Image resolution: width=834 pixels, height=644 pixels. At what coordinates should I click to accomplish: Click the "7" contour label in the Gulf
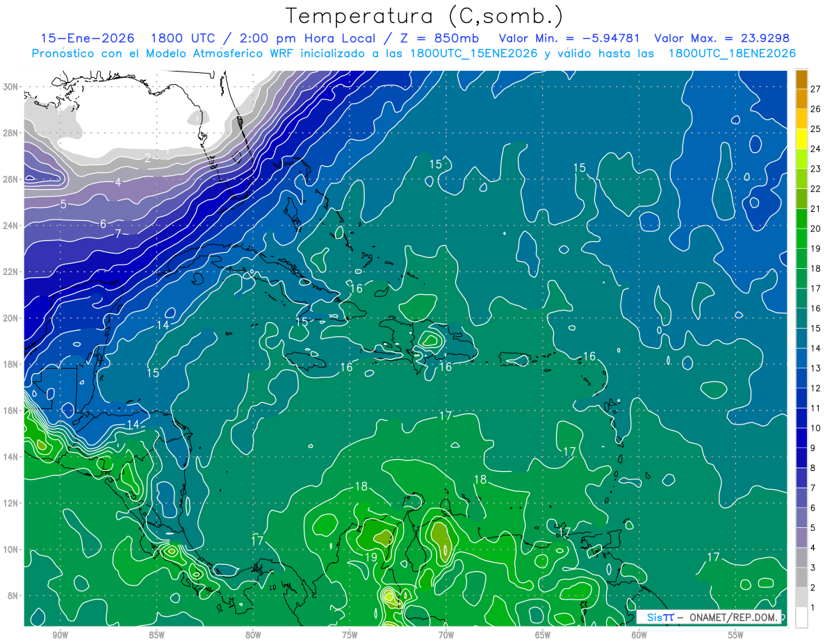[x=118, y=234]
